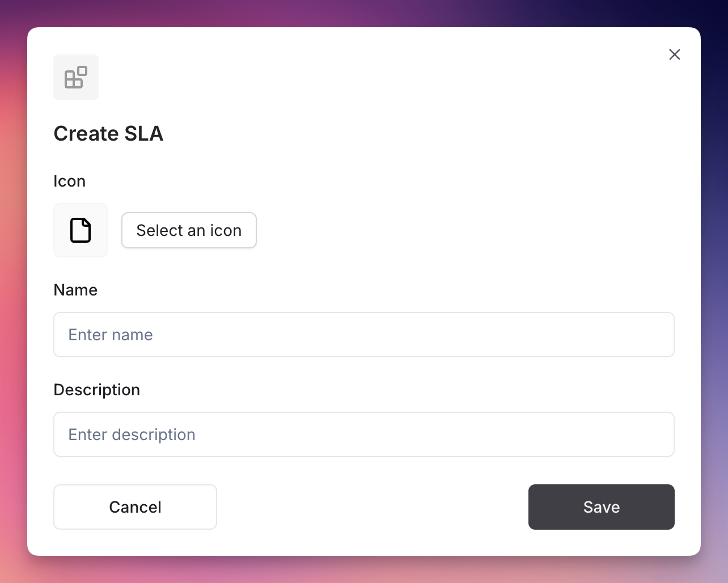Click the document file icon preview
728x583 pixels.
click(81, 230)
